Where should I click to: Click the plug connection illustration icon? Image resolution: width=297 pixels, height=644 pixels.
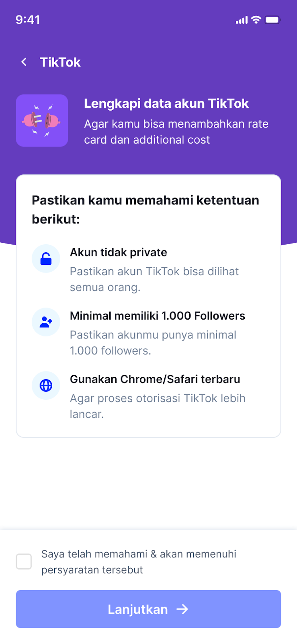[x=42, y=121]
